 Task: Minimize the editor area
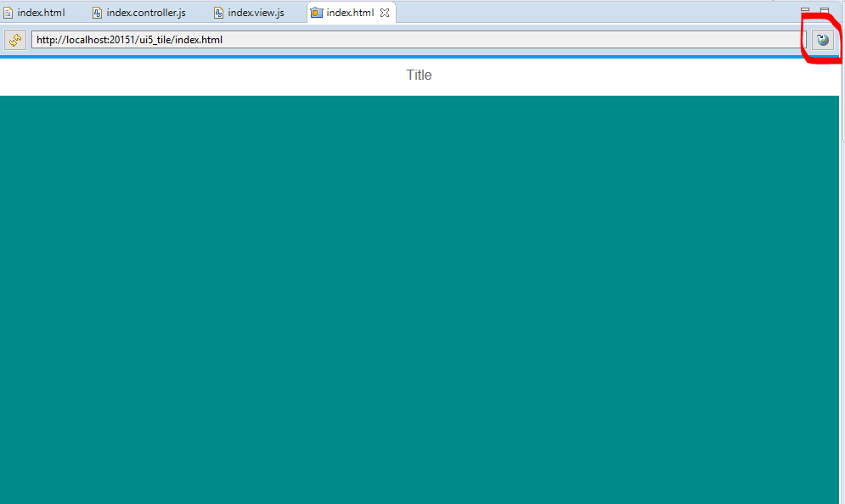click(x=805, y=9)
